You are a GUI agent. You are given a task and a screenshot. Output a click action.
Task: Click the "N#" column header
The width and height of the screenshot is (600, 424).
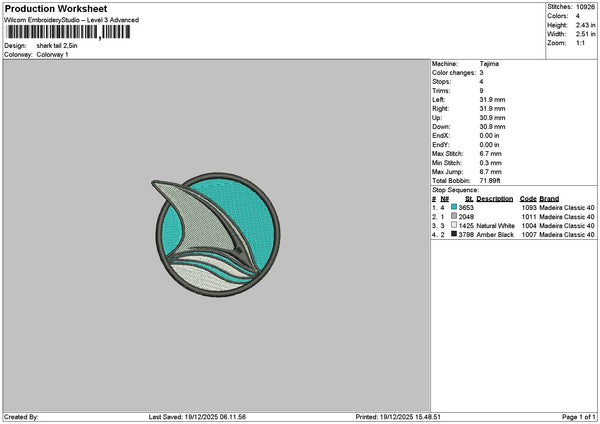(444, 199)
